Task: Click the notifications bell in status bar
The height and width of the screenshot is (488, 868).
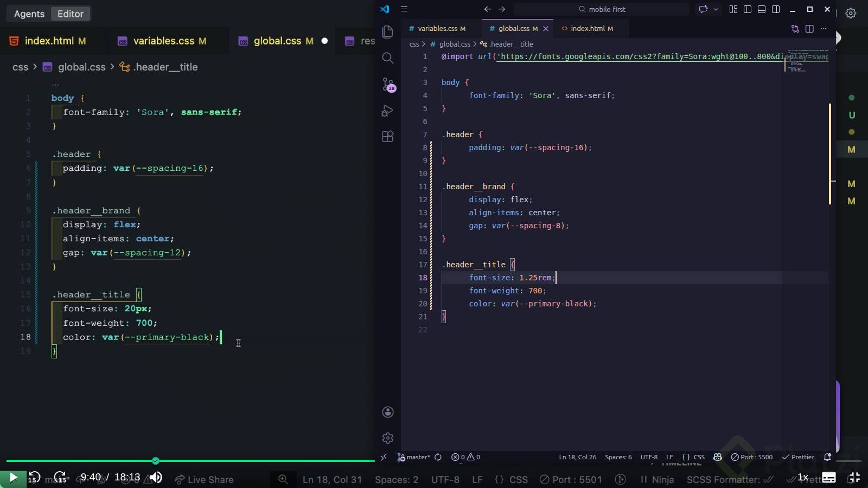Action: (827, 457)
